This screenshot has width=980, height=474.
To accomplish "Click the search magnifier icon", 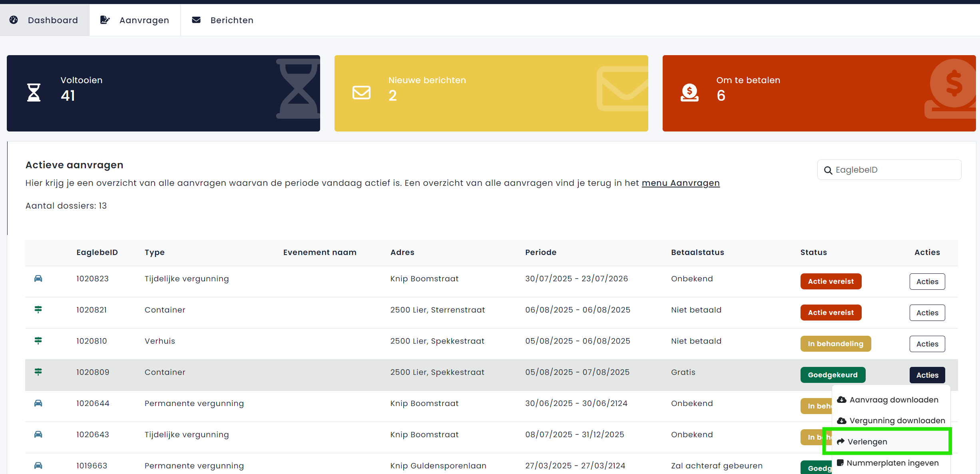I will [x=828, y=170].
